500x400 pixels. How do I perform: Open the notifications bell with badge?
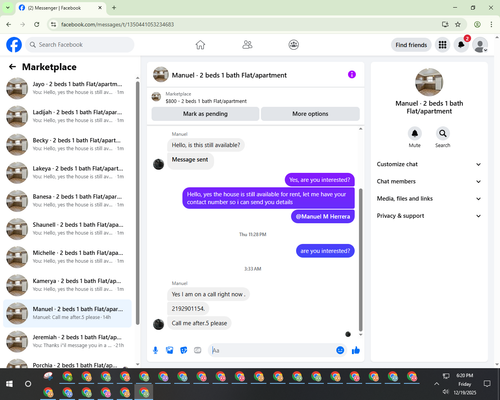pos(461,45)
